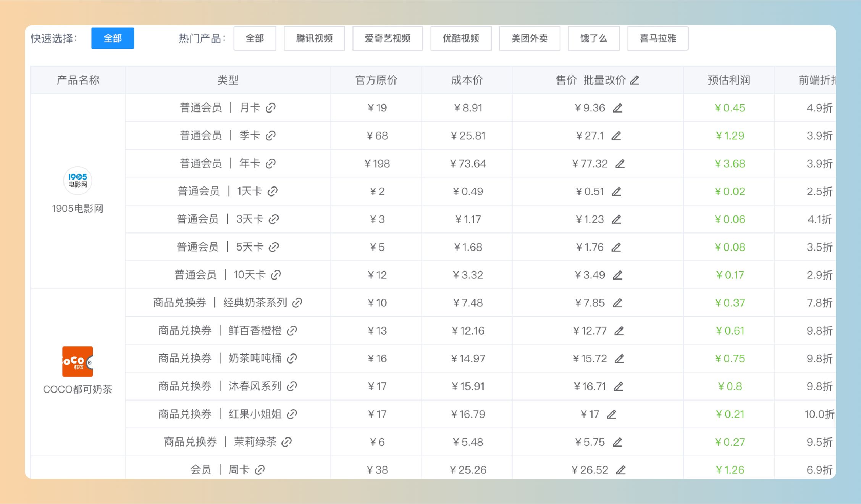Pick 喜马拉雅 from hot products
The image size is (861, 504).
coord(657,38)
